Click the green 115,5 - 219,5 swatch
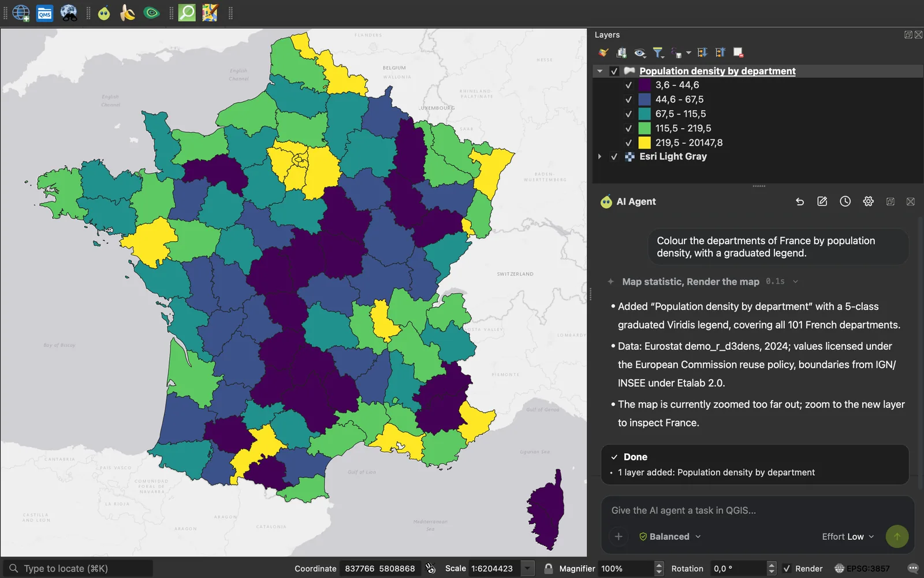The width and height of the screenshot is (924, 578). [x=644, y=128]
